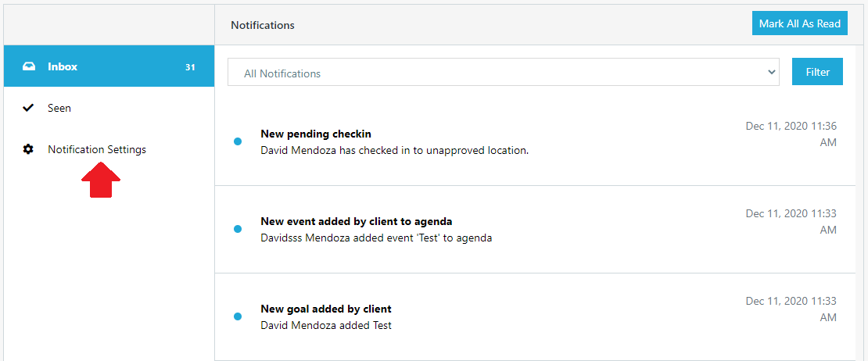Screen dimensions: 868x361
Task: Click unread dot for New event added notification
Action: 238,229
